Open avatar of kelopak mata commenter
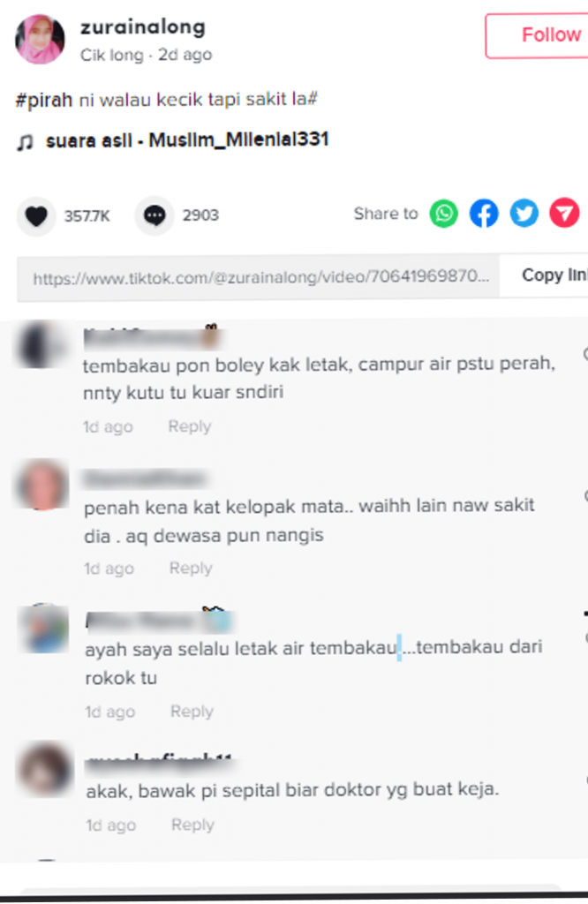Screen dimensions: 588x904 point(42,485)
